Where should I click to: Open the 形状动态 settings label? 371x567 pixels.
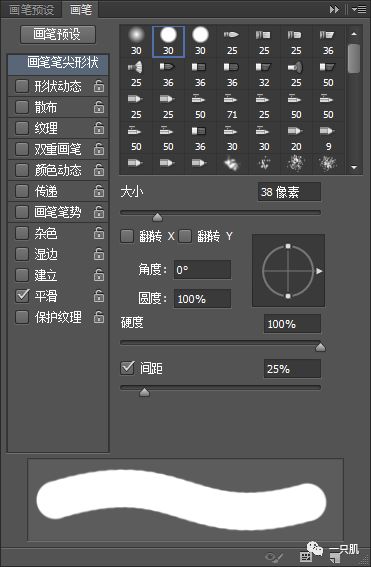click(58, 86)
